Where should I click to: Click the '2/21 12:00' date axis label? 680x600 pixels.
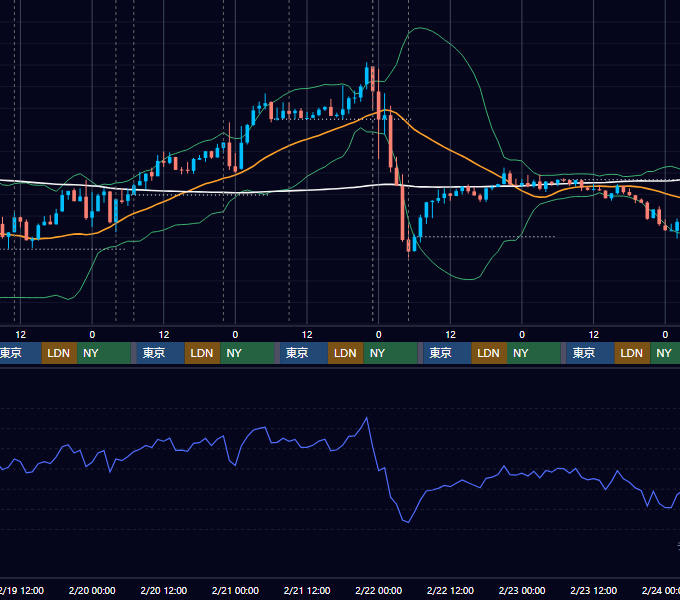[x=307, y=590]
